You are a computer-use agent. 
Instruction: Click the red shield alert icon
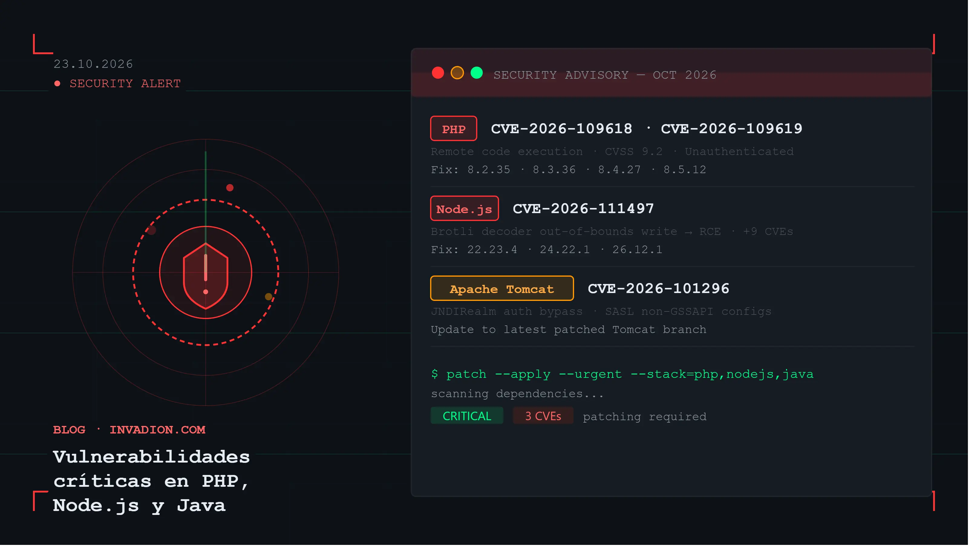(206, 276)
